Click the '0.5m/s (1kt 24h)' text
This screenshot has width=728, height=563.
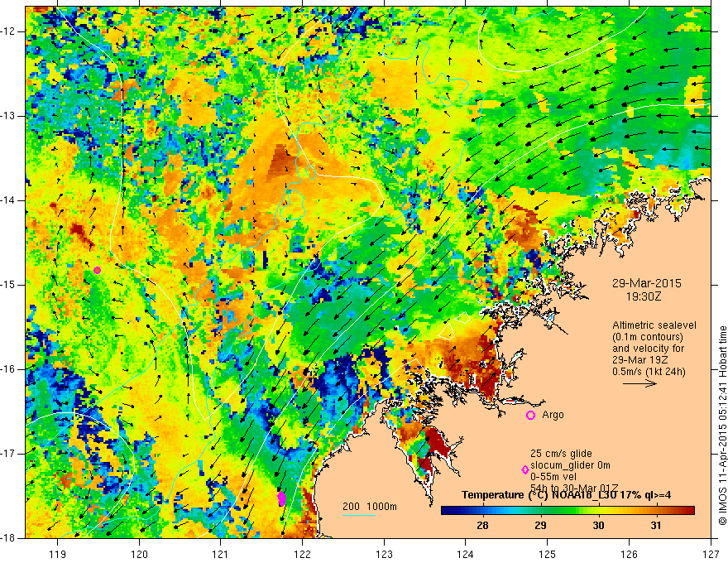coord(649,372)
